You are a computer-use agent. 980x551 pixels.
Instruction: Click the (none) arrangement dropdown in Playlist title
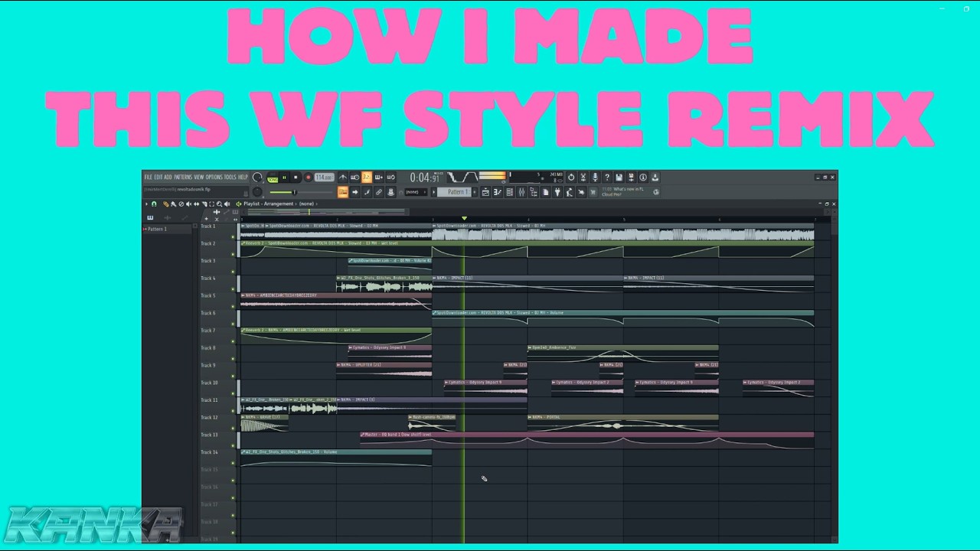(306, 204)
